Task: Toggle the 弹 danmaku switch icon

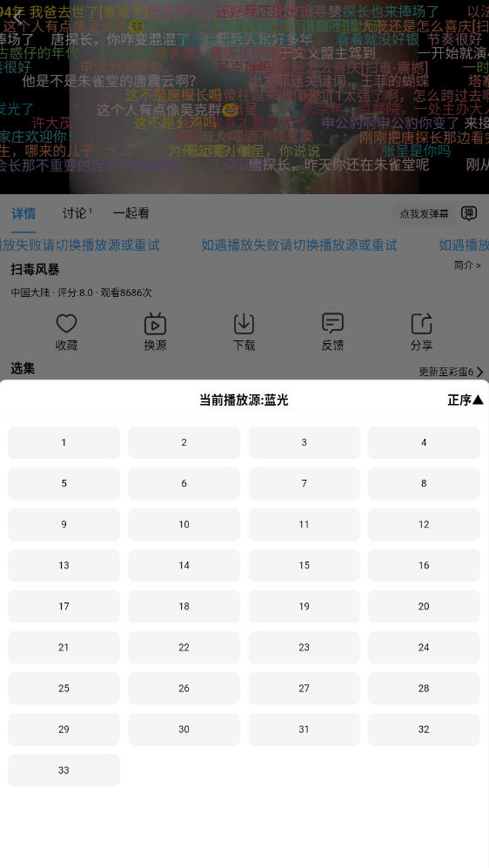Action: [x=468, y=213]
